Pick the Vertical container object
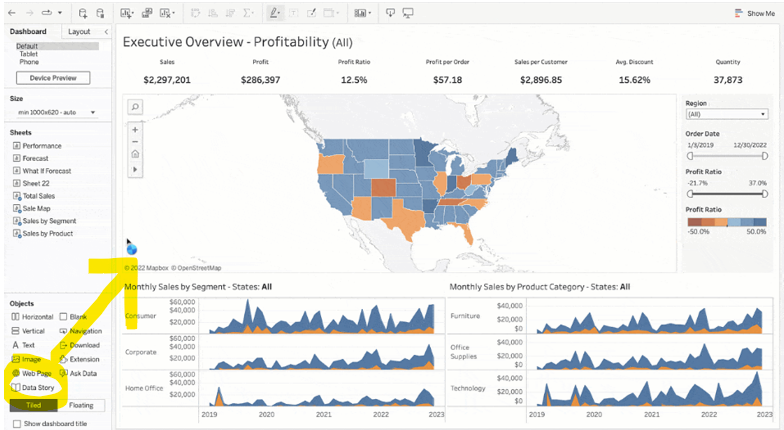Image resolution: width=784 pixels, height=430 pixels. point(28,331)
